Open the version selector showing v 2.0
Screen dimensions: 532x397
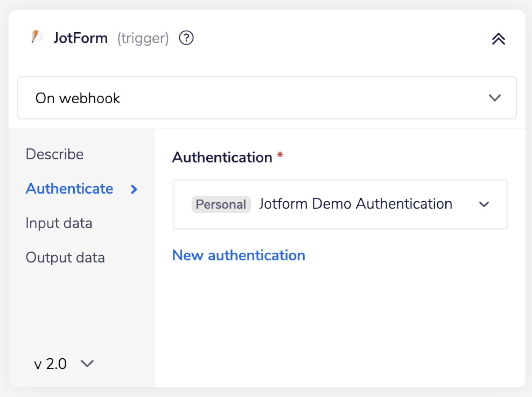64,364
